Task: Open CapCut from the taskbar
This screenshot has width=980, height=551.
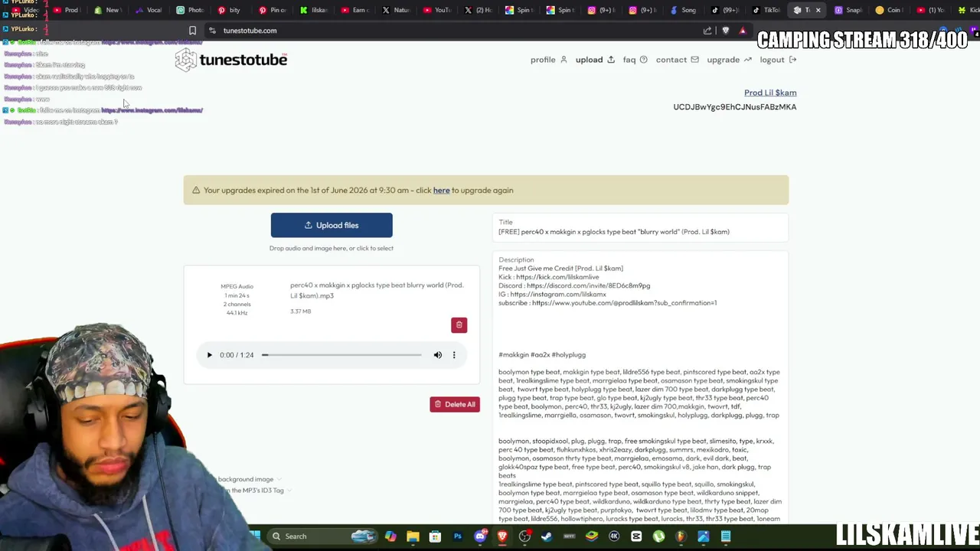Action: 636,536
